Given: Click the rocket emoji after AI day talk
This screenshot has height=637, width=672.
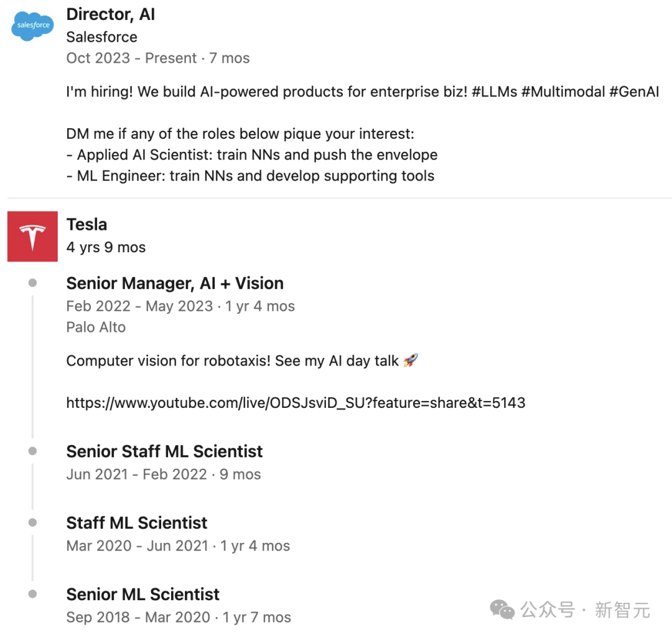Looking at the screenshot, I should 411,361.
